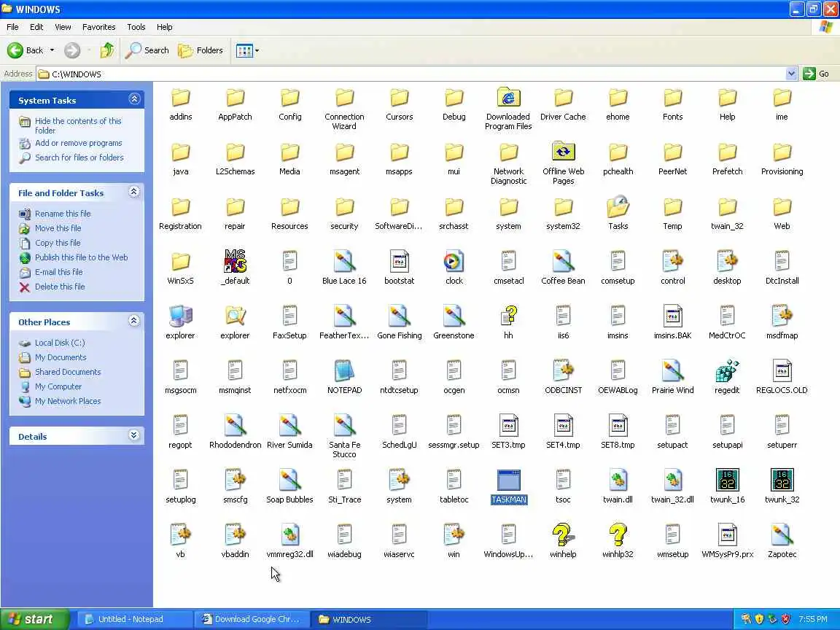Select the winhelp file icon

pyautogui.click(x=562, y=534)
